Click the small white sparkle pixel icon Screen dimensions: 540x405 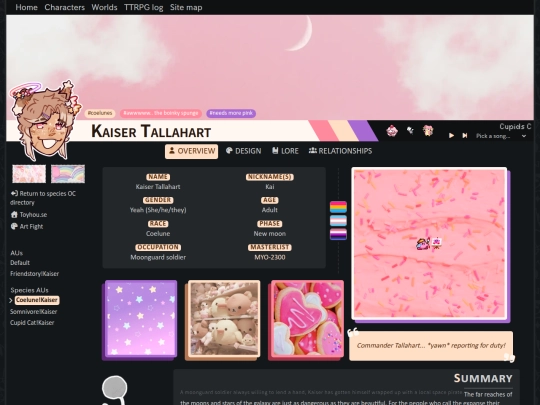pyautogui.click(x=410, y=130)
